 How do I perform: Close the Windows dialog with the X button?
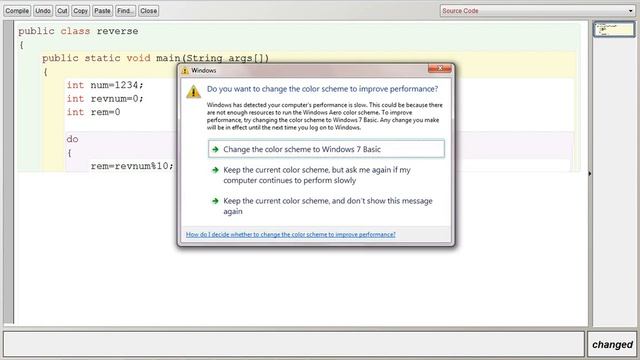(440, 69)
